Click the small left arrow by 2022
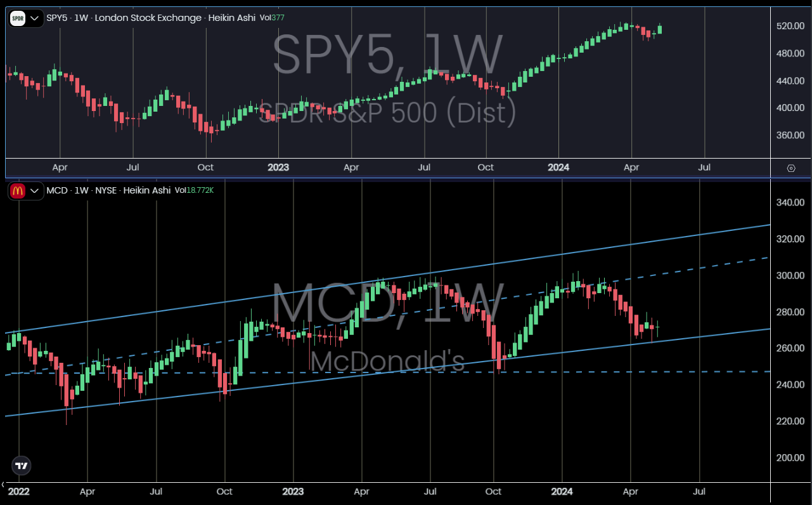 click(x=3, y=484)
